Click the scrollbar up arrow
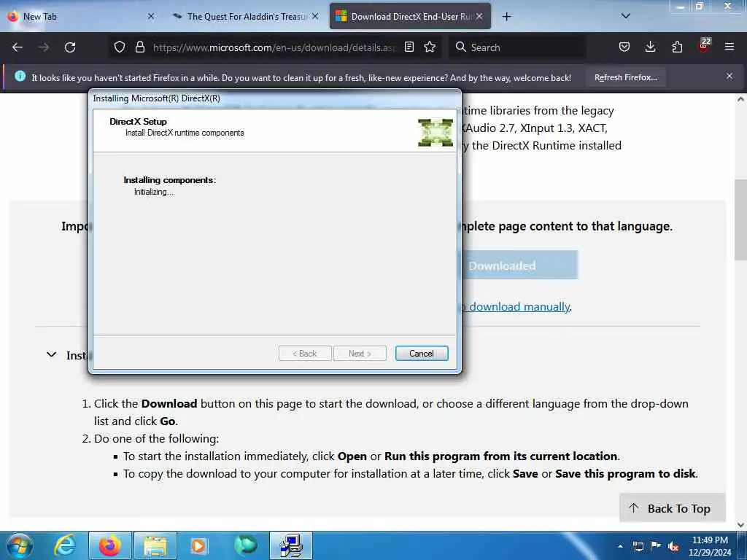747x560 pixels. coord(740,99)
